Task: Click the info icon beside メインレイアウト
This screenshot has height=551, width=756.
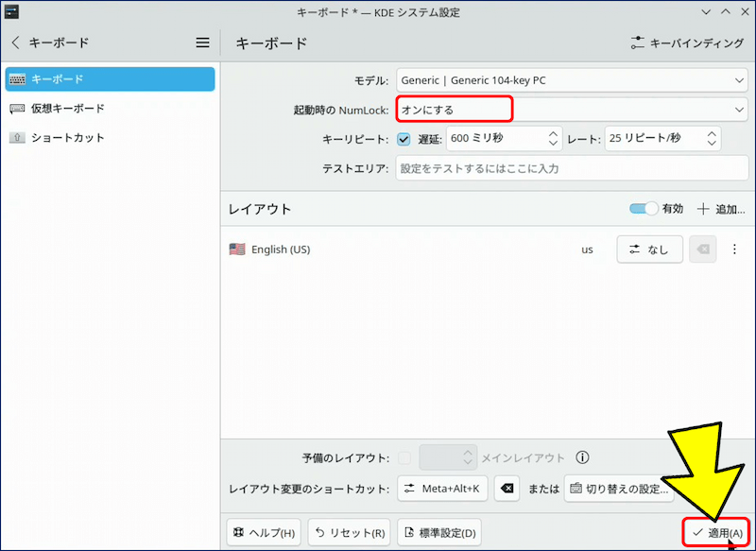Action: [582, 458]
